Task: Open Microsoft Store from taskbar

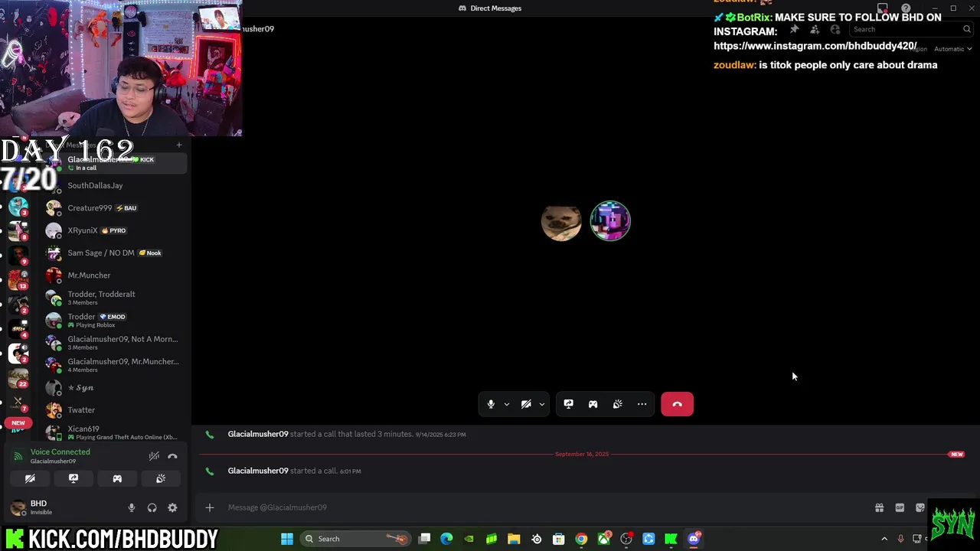Action: [x=559, y=539]
